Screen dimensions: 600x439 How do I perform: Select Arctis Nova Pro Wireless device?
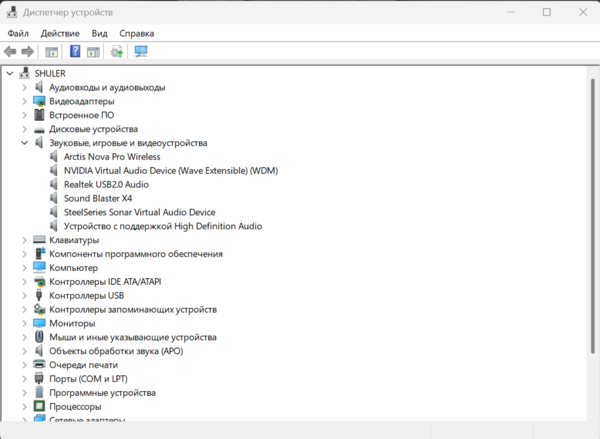pos(112,157)
